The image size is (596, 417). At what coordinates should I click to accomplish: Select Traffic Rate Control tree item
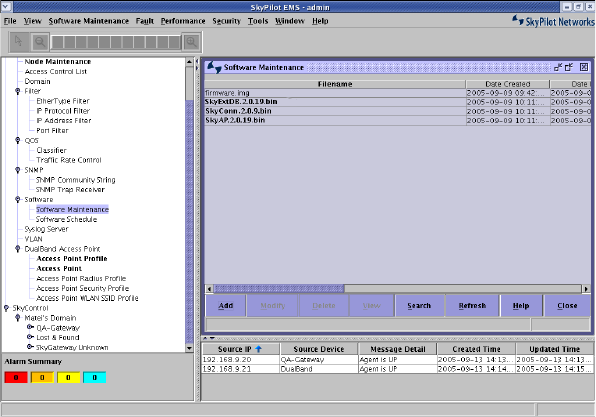(69, 160)
